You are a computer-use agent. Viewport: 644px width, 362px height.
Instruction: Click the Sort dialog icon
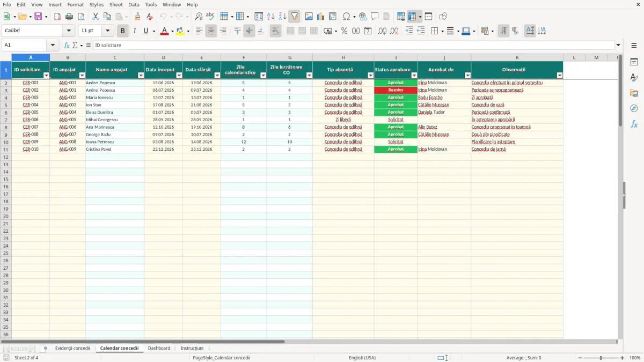click(259, 17)
